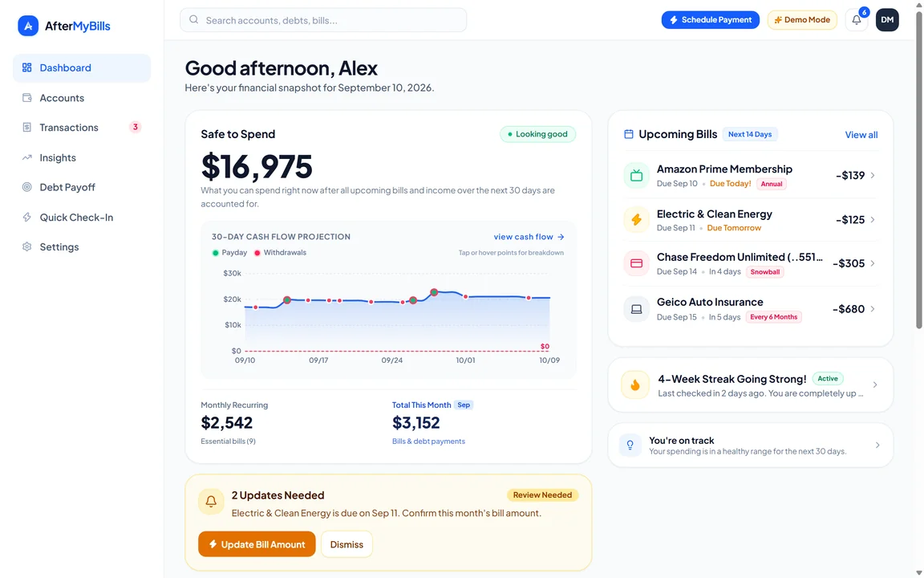Image resolution: width=924 pixels, height=578 pixels.
Task: Click the Update Bill Amount button
Action: pos(257,544)
